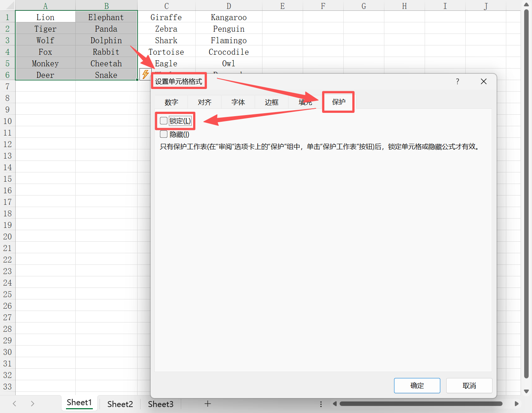The height and width of the screenshot is (413, 532).
Task: Select the Panda cell
Action: (x=106, y=29)
